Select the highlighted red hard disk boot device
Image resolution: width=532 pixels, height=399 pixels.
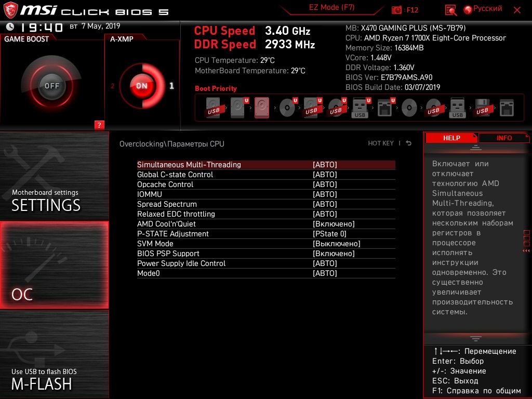coord(262,108)
